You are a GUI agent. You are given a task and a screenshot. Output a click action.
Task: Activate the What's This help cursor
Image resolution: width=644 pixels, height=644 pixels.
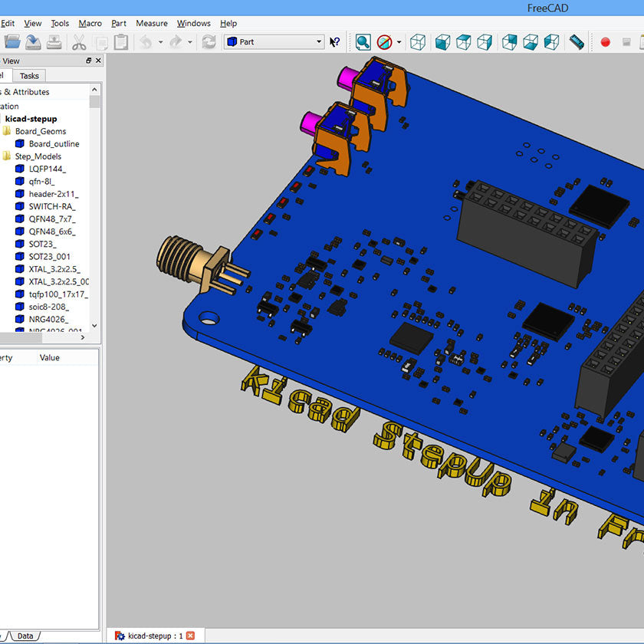point(336,42)
